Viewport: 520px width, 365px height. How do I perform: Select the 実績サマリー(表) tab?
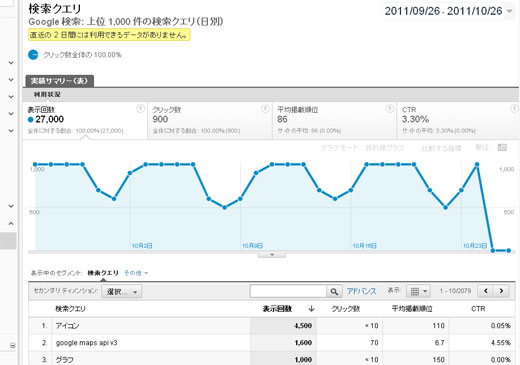[x=59, y=81]
